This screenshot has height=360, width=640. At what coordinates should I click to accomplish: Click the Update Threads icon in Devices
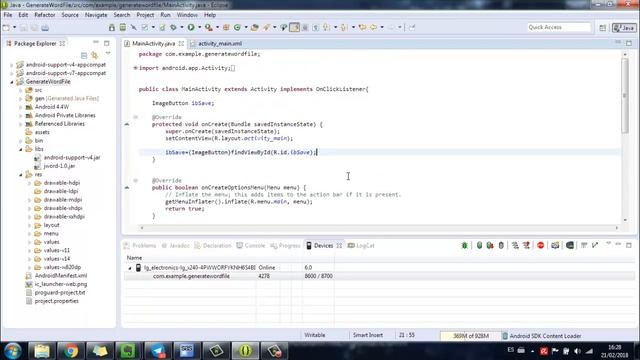(x=515, y=245)
